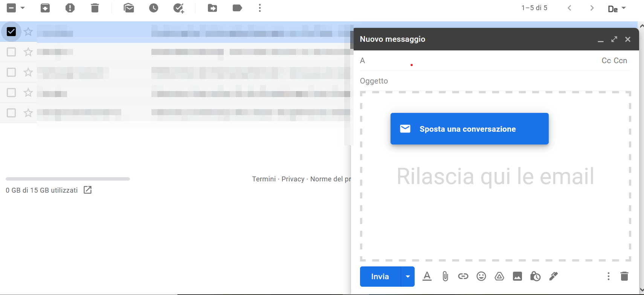Screen dimensions: 644x295
Task: Toggle the select-all checkbox in toolbar
Action: tap(11, 8)
